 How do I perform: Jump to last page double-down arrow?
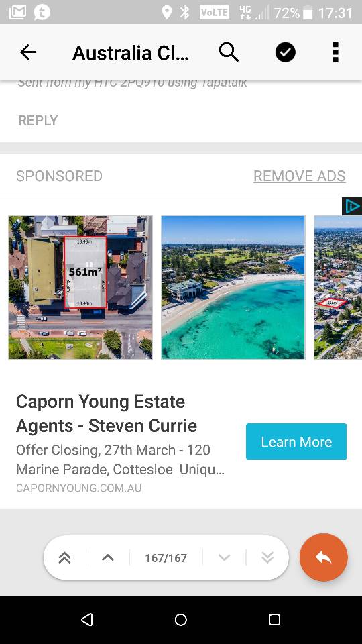click(x=267, y=557)
